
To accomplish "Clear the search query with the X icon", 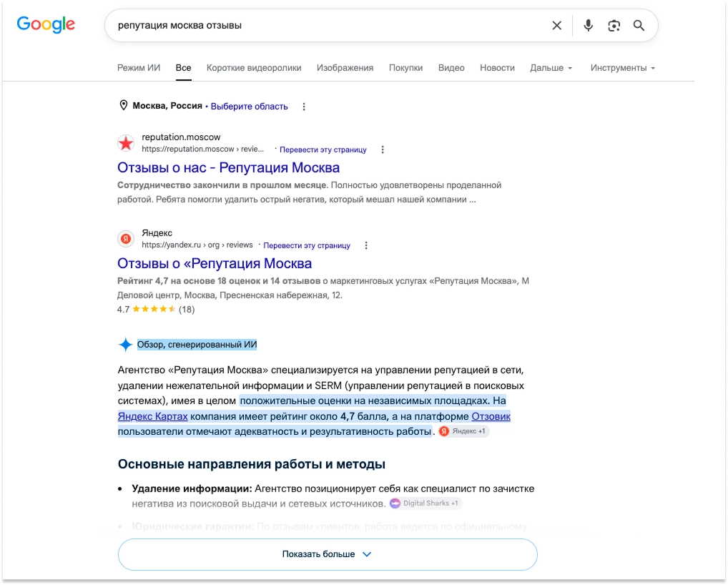I will (556, 26).
